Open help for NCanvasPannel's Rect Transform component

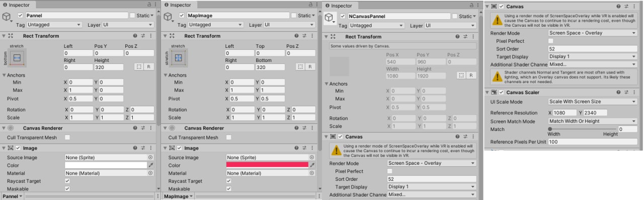click(457, 37)
